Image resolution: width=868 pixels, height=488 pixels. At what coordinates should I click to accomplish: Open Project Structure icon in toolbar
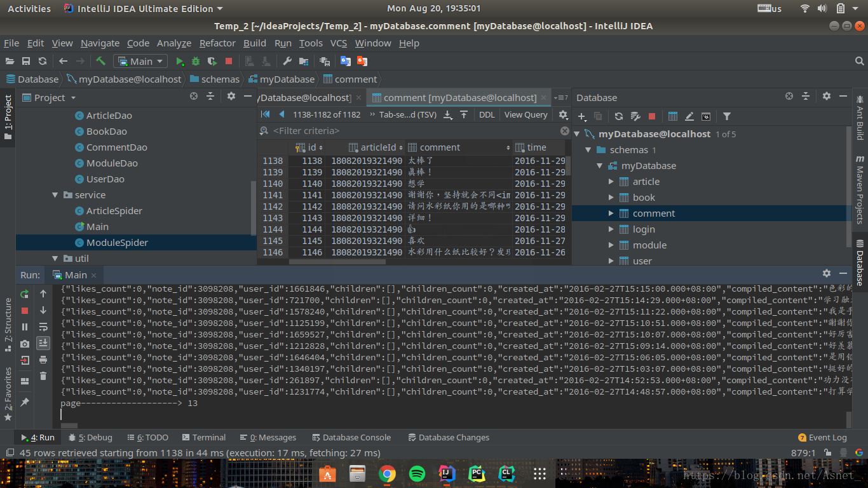[304, 61]
